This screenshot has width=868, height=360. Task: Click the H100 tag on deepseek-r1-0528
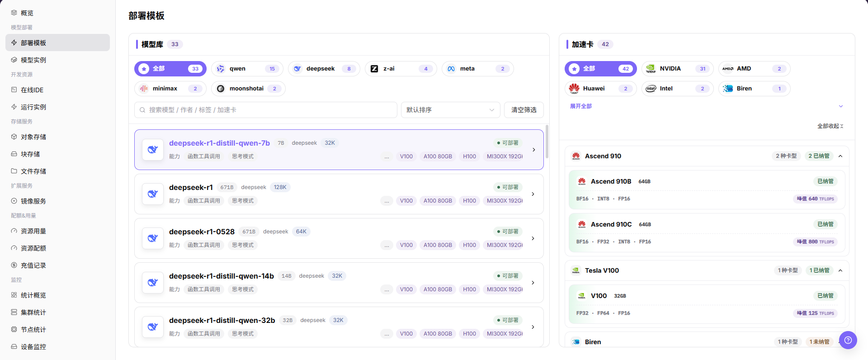click(469, 245)
